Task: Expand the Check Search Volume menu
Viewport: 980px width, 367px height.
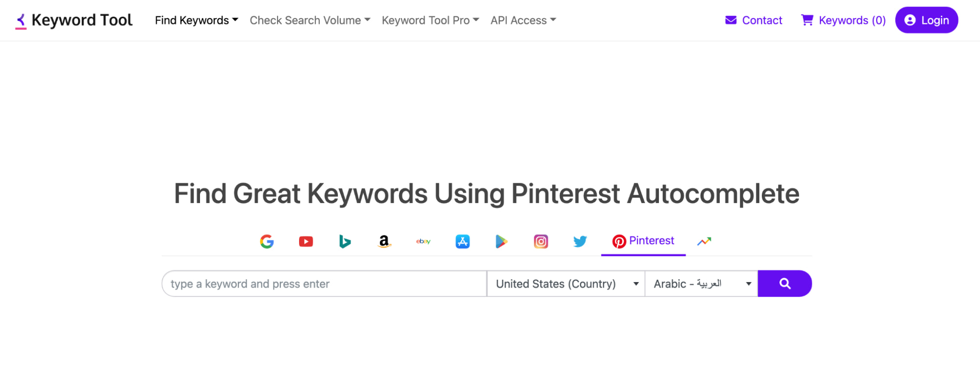Action: point(310,20)
